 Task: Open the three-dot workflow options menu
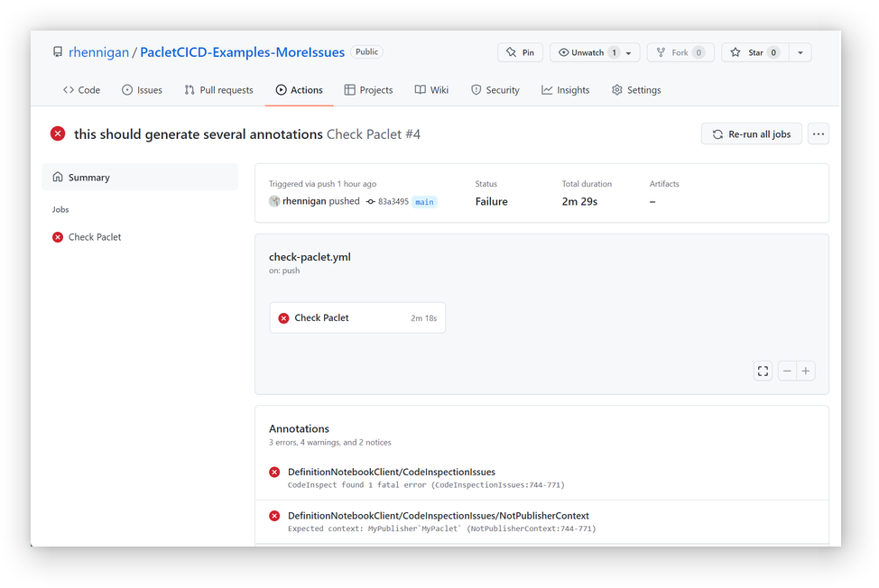(x=818, y=134)
